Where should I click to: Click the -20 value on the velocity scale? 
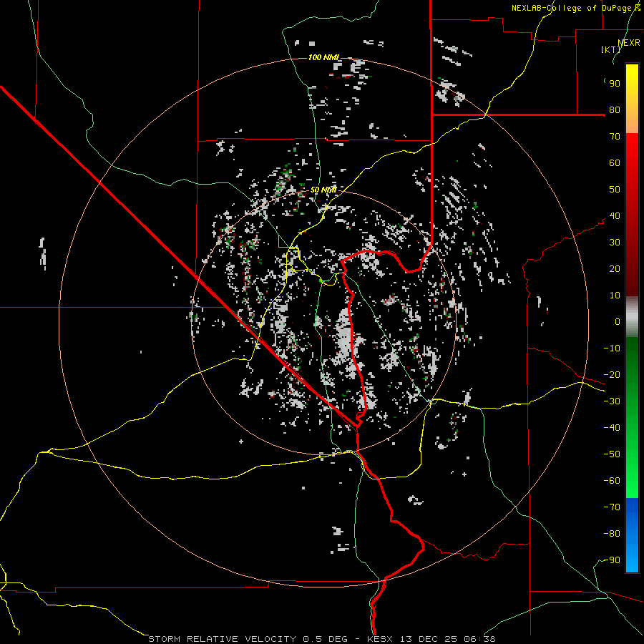coord(612,375)
